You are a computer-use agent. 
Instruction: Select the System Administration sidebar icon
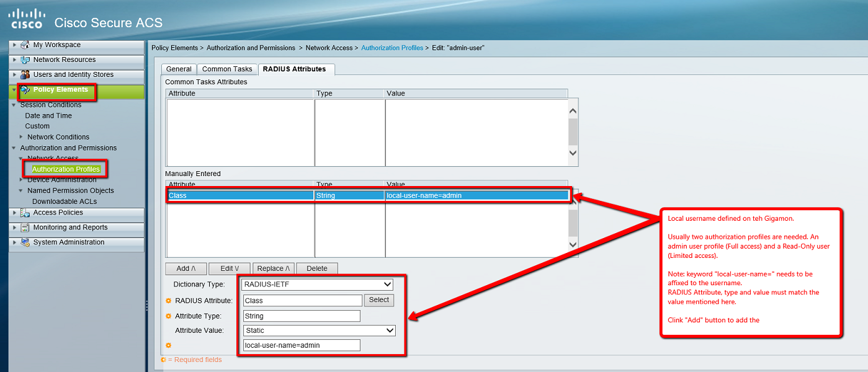24,242
